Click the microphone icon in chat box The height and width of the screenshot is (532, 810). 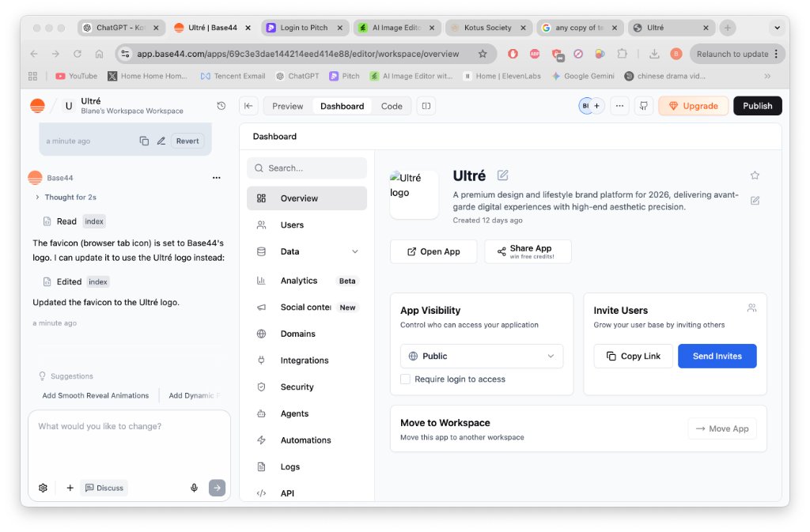coord(194,488)
